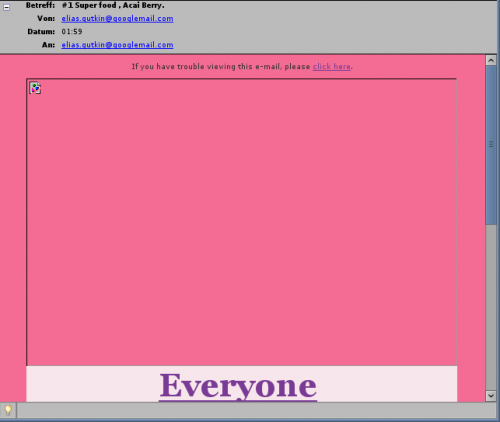Click the scrollbar track below the thumb

(491, 307)
